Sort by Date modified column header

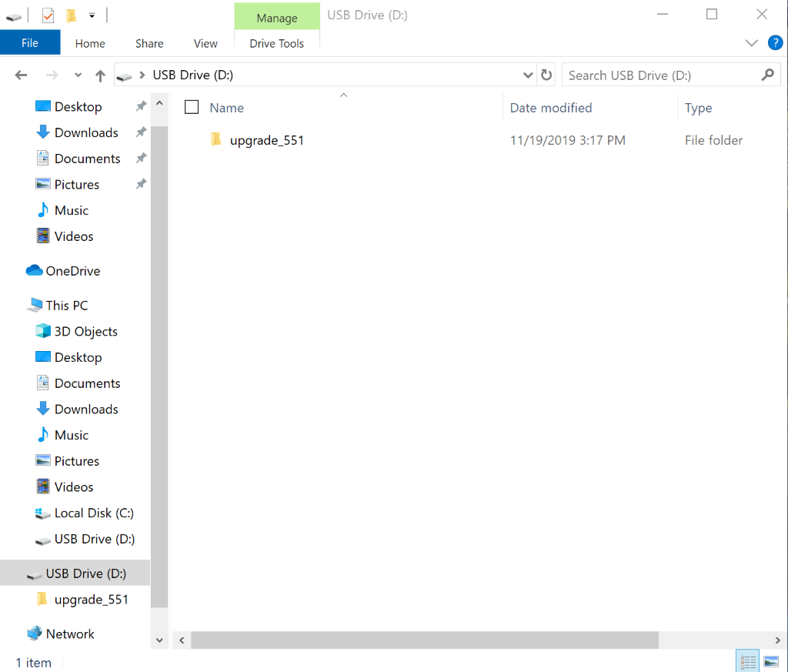pos(551,108)
